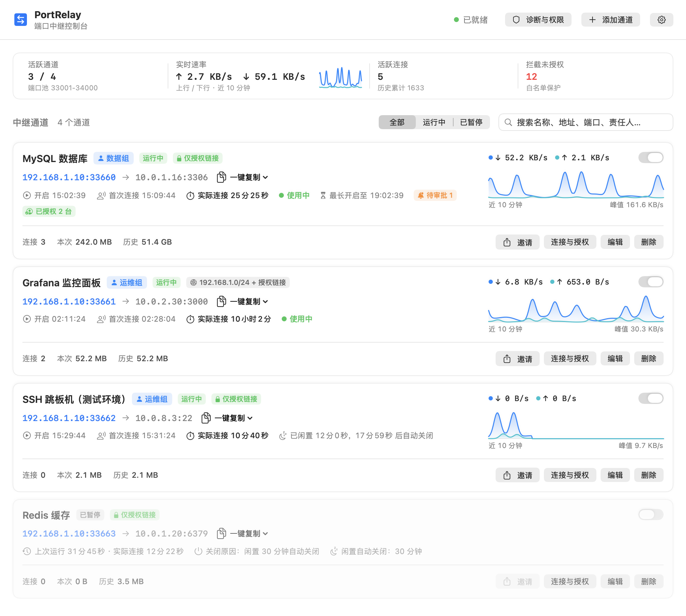The height and width of the screenshot is (616, 686).
Task: Click the 192.168.1.0/24 + 授权链接 tag
Action: point(238,282)
